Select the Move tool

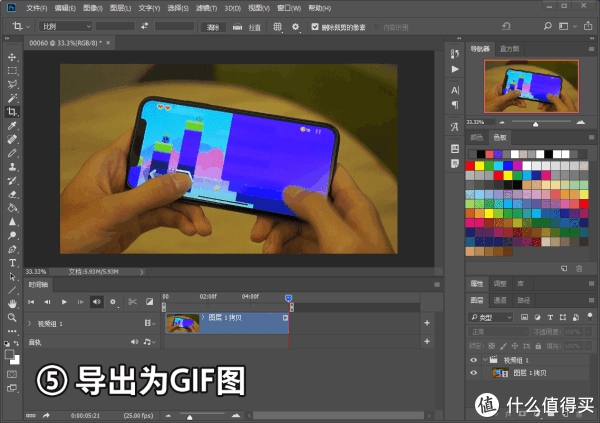pyautogui.click(x=12, y=57)
